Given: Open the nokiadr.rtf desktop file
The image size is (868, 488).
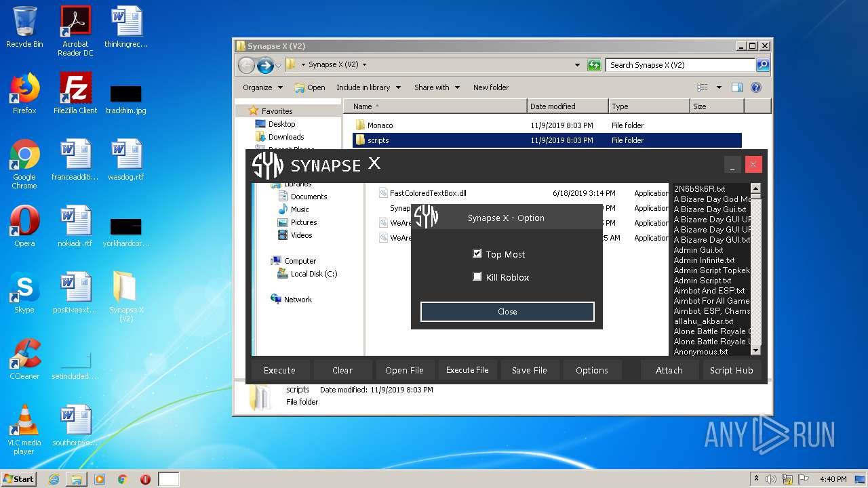Looking at the screenshot, I should pyautogui.click(x=75, y=226).
